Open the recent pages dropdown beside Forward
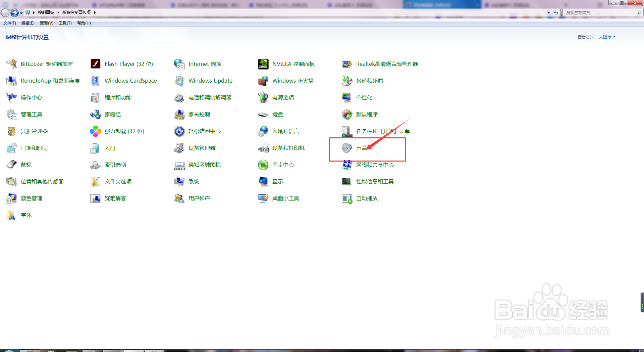Viewport: 644px width, 352px height. (x=21, y=13)
